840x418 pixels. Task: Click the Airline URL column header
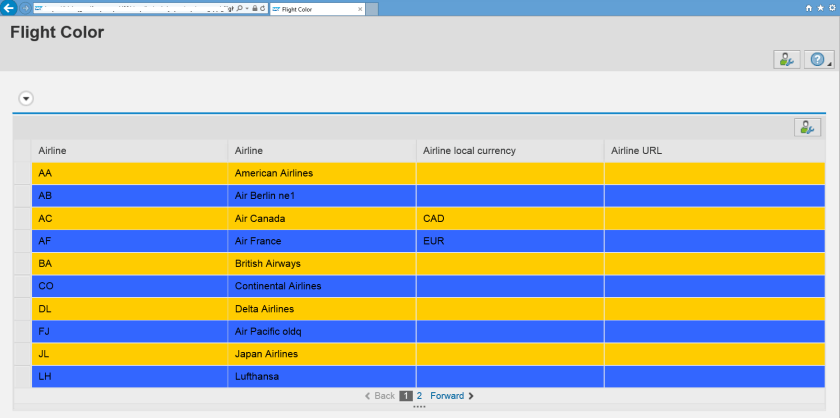tap(715, 151)
